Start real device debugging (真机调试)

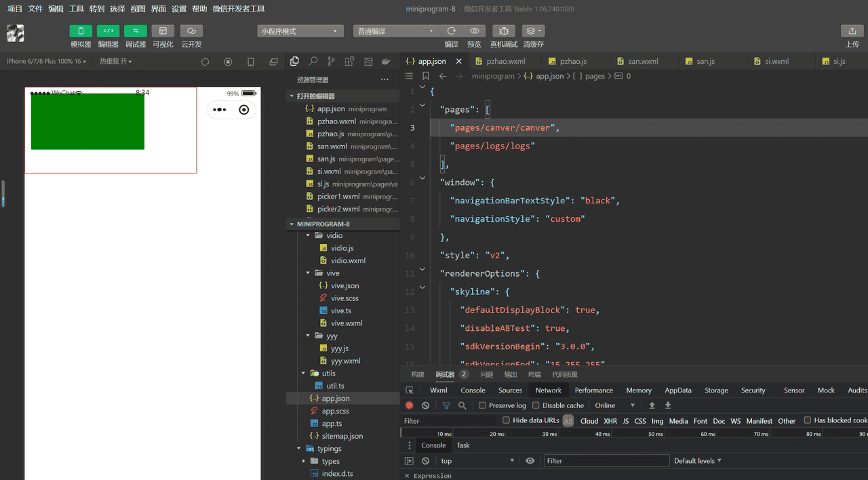tap(503, 31)
